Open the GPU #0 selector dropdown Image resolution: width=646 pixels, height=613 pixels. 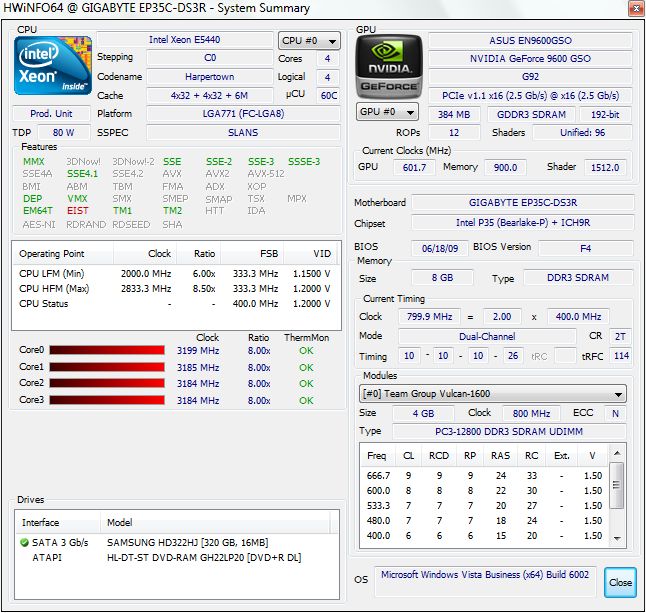[387, 112]
